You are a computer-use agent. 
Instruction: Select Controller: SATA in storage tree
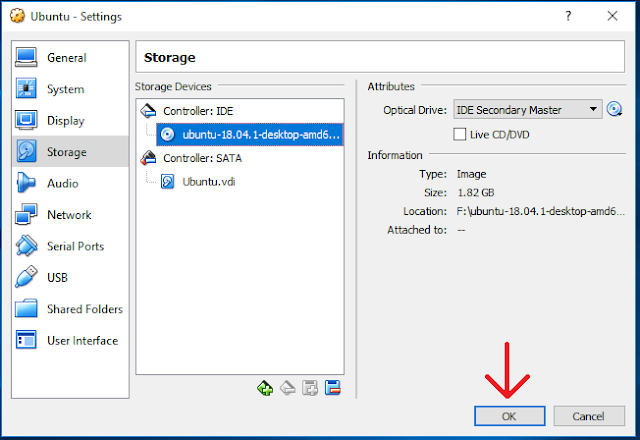coord(202,158)
